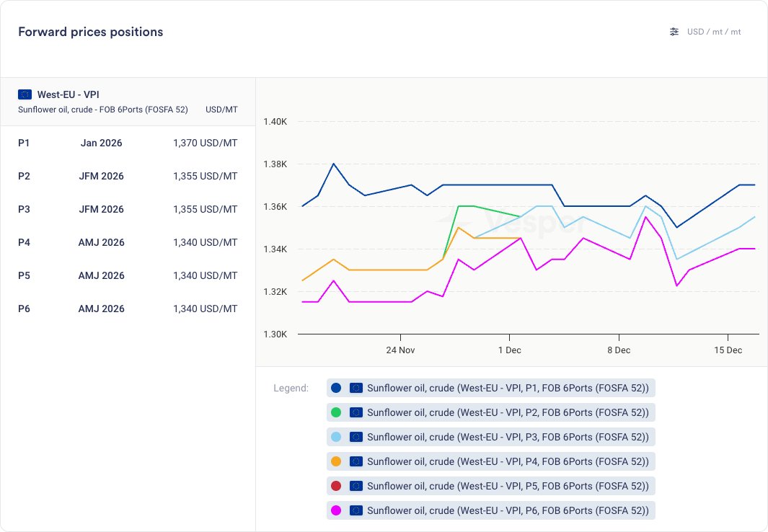This screenshot has width=768, height=532.
Task: Click the EU flag next to West-EU - VPI
Action: tap(25, 94)
